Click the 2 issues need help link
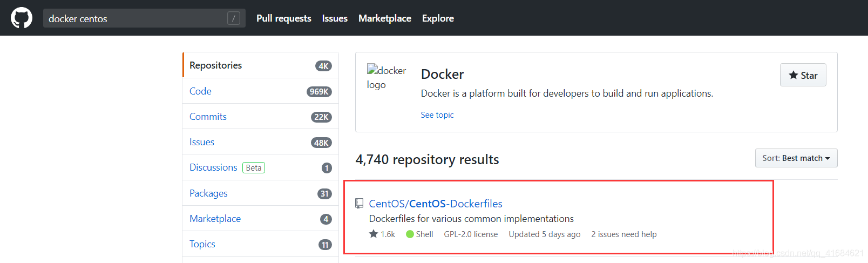The height and width of the screenshot is (263, 868). coord(624,234)
